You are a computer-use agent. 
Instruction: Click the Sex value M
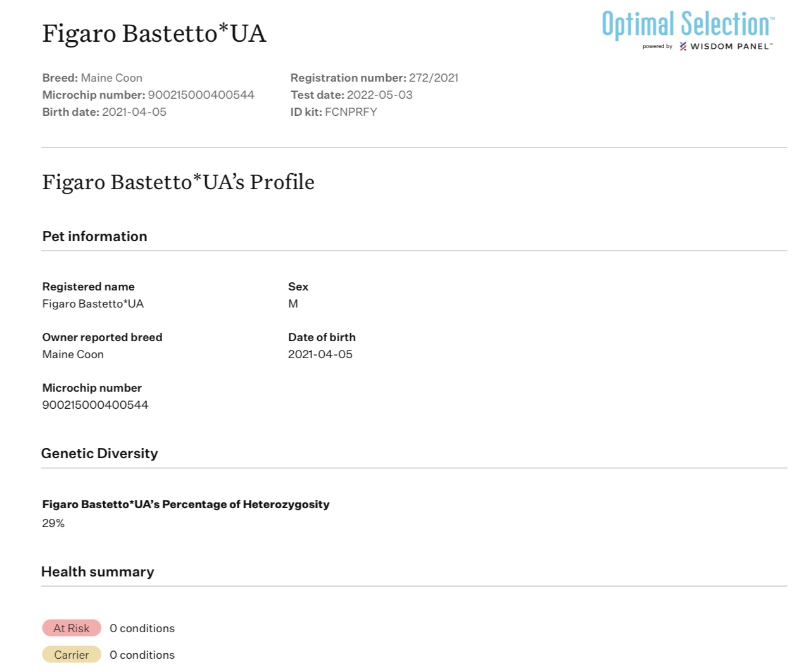[x=293, y=304]
